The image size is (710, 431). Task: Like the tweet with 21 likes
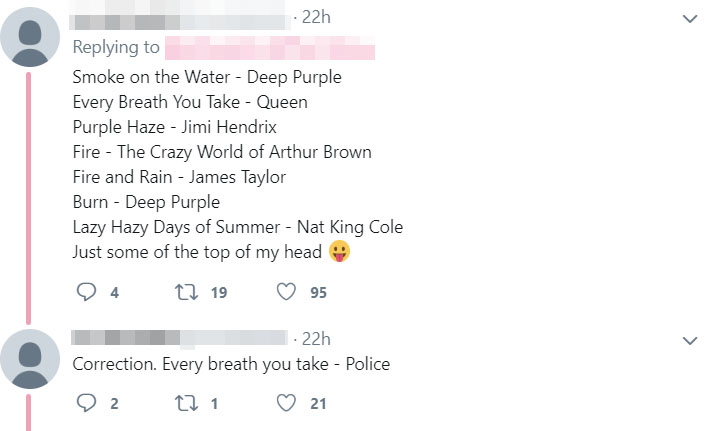(x=287, y=404)
